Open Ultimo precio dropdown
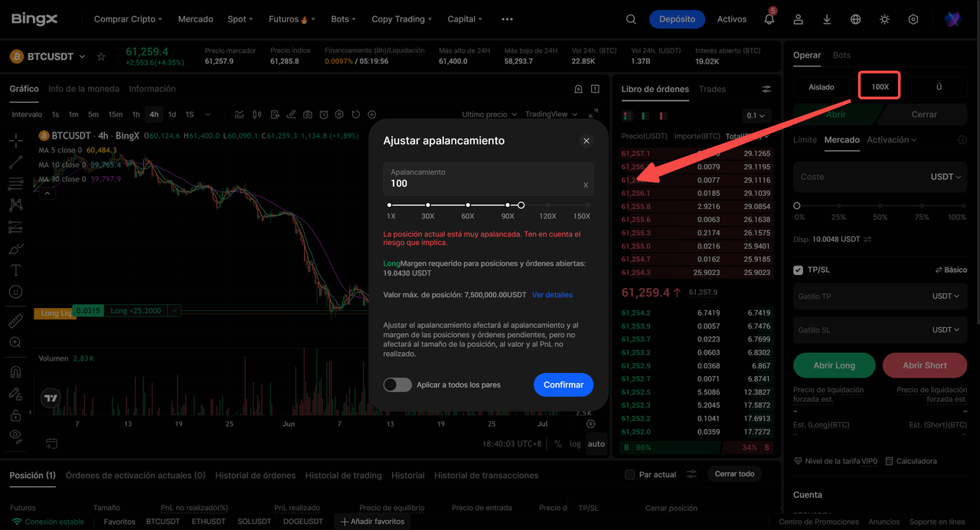980x530 pixels. [489, 114]
